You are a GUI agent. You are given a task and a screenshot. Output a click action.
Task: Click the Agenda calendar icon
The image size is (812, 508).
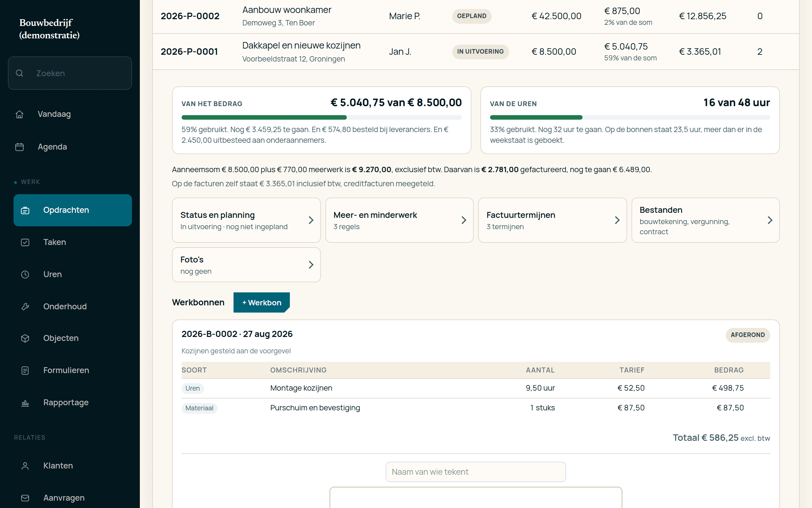click(19, 147)
